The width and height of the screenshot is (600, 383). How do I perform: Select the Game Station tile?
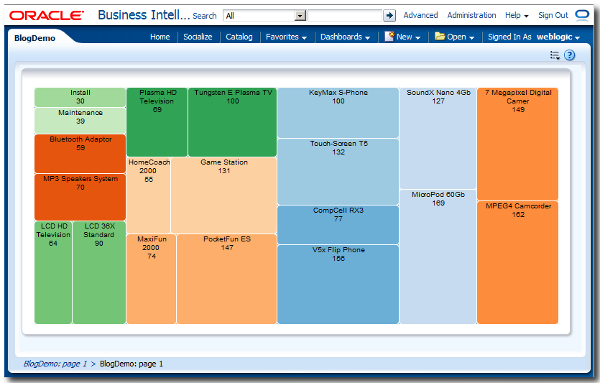point(224,195)
